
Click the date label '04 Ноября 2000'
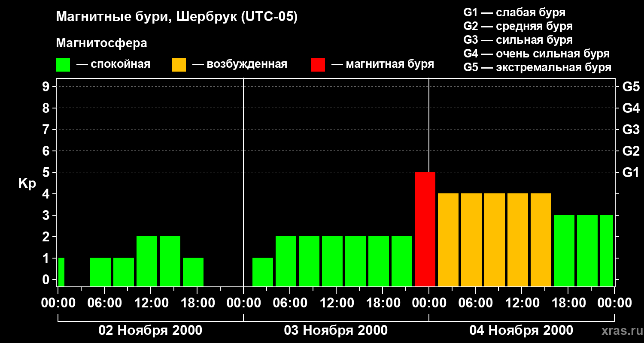521,331
